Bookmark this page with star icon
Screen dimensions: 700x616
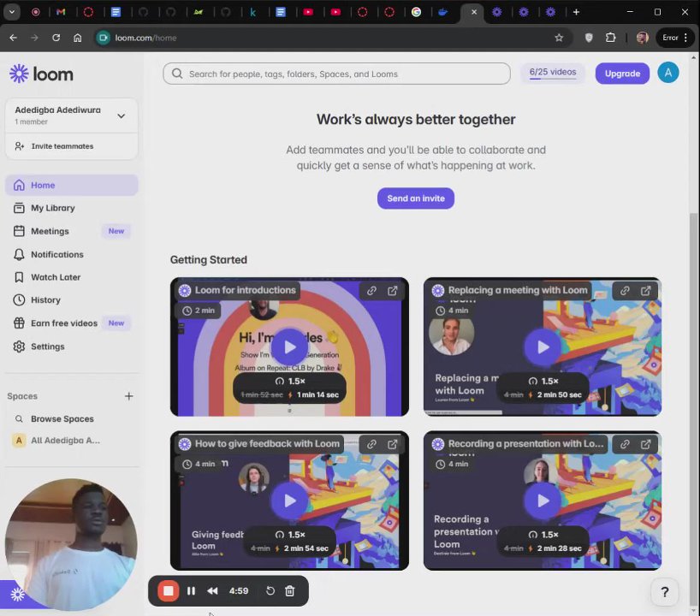[x=559, y=38]
